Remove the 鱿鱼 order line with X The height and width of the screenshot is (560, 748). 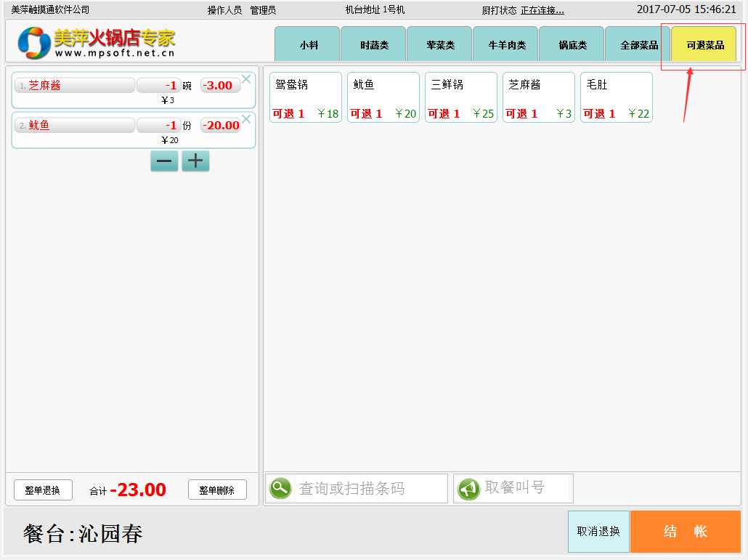pos(246,119)
